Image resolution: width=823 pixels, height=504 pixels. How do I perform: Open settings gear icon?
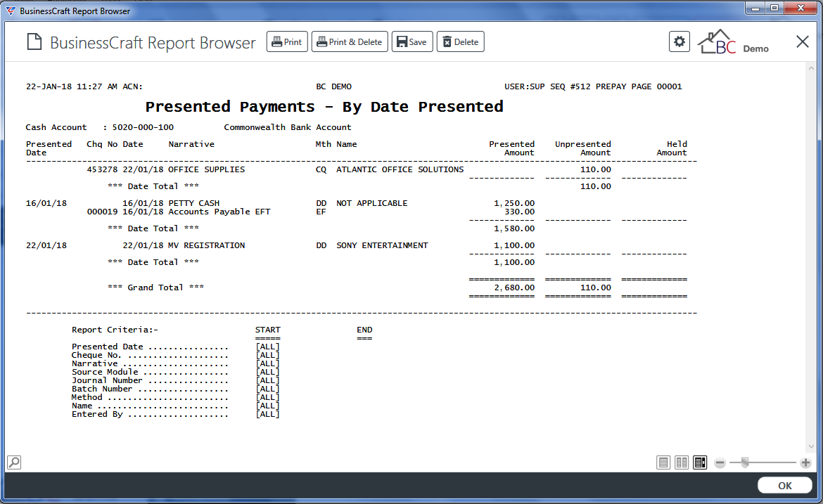tap(680, 42)
